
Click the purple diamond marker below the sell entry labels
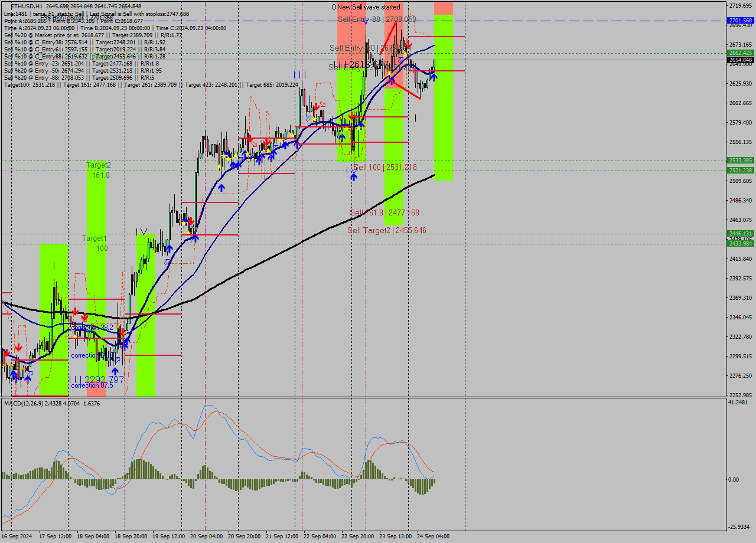[400, 61]
